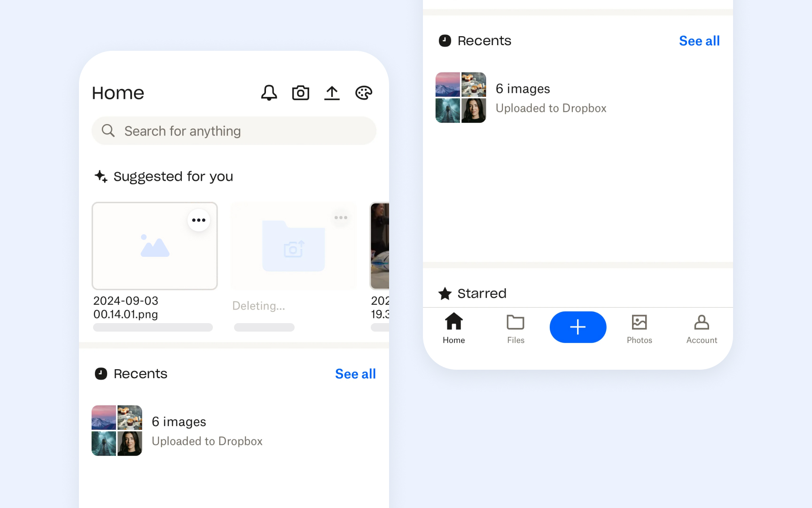The width and height of the screenshot is (812, 508).
Task: Tap the camera scan icon
Action: (x=301, y=93)
